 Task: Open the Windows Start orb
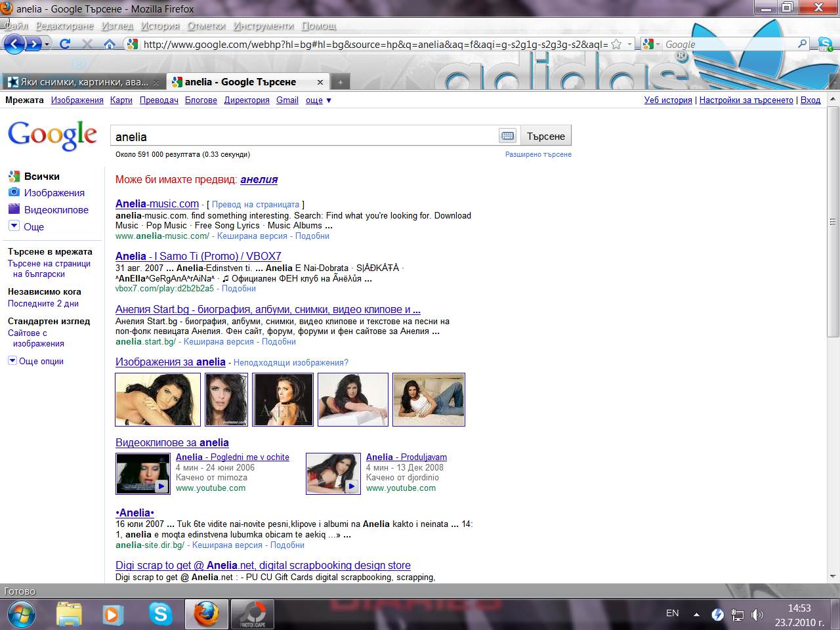[20, 614]
